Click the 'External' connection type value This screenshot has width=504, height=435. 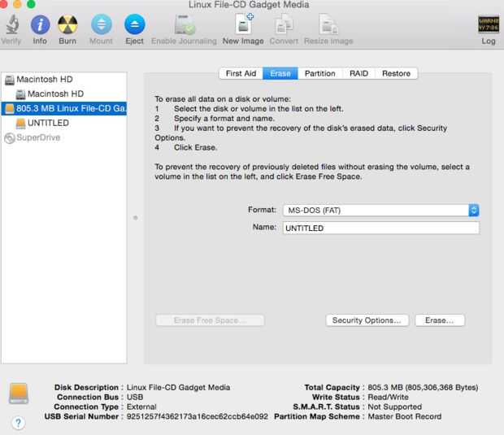coord(141,407)
